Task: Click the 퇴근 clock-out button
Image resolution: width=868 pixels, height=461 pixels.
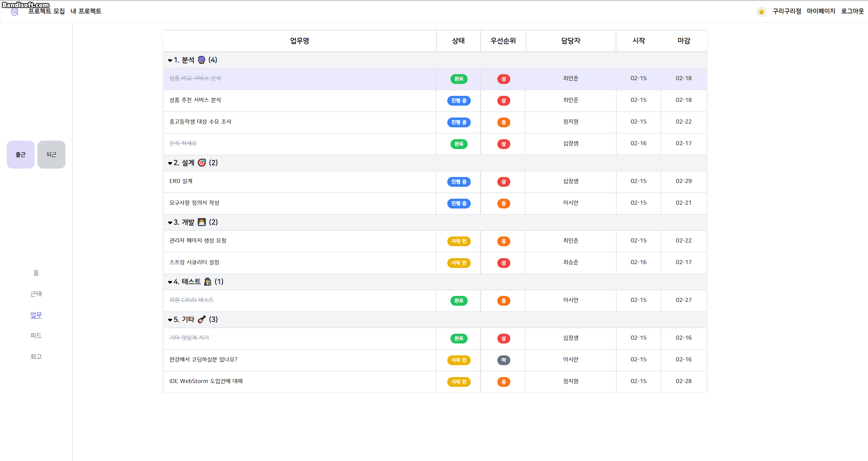Action: 51,154
